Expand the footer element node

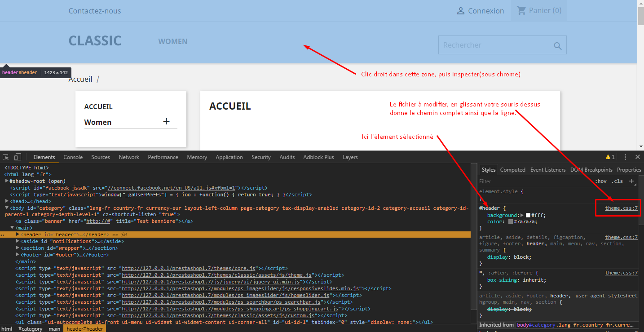(x=18, y=255)
